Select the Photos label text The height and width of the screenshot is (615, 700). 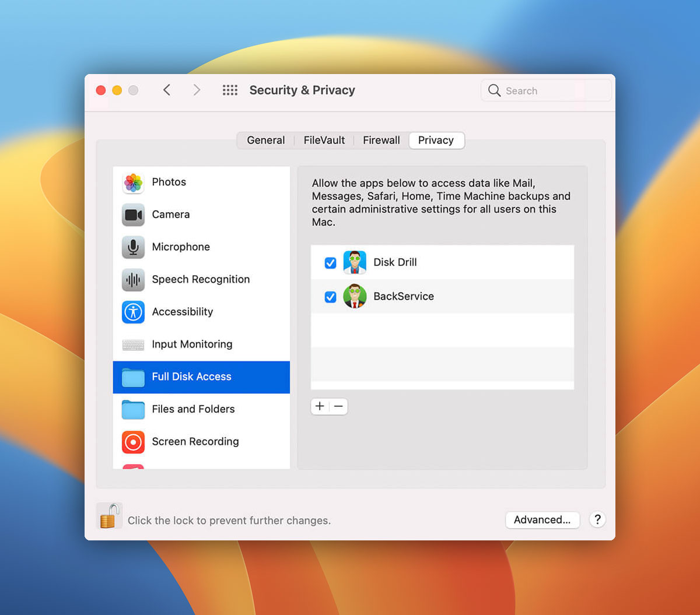169,182
